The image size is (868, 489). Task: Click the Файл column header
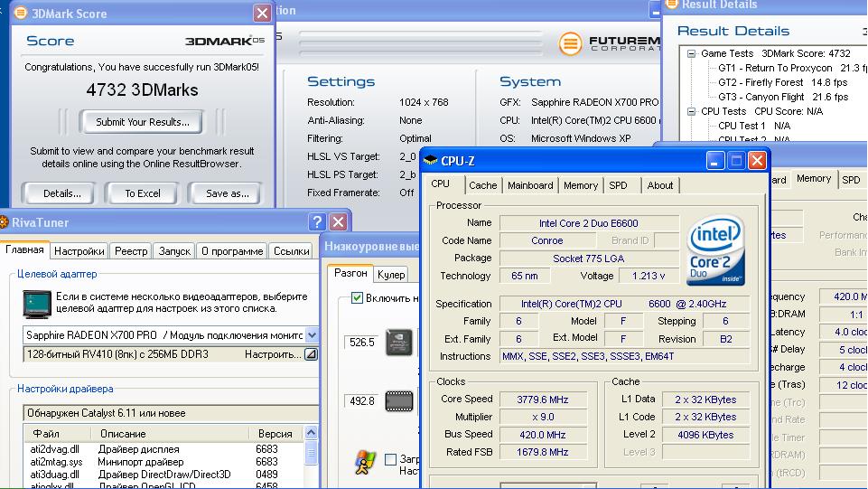click(59, 434)
